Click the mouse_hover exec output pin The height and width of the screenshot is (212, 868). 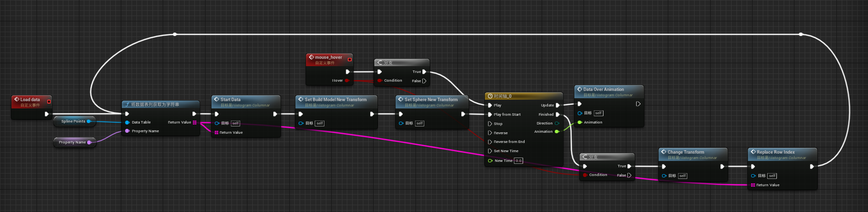click(x=347, y=71)
